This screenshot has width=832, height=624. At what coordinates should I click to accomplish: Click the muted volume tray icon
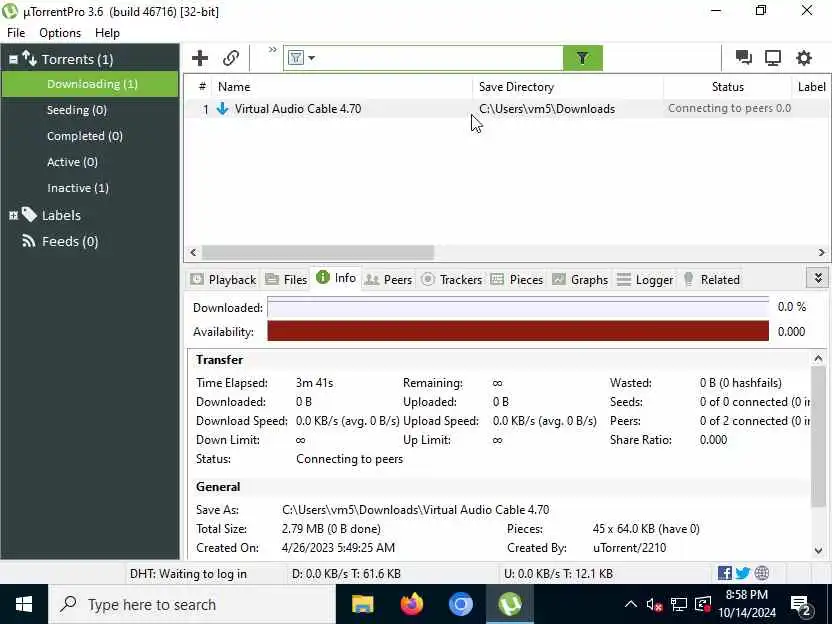click(x=654, y=604)
